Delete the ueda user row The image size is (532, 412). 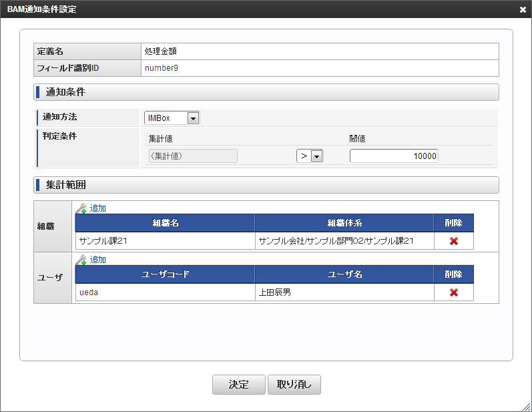click(454, 292)
